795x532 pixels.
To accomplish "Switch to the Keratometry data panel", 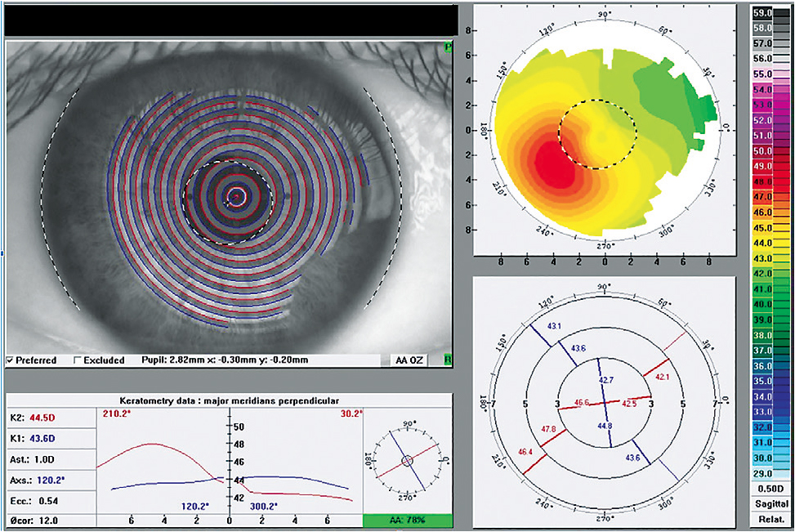I will click(x=229, y=398).
